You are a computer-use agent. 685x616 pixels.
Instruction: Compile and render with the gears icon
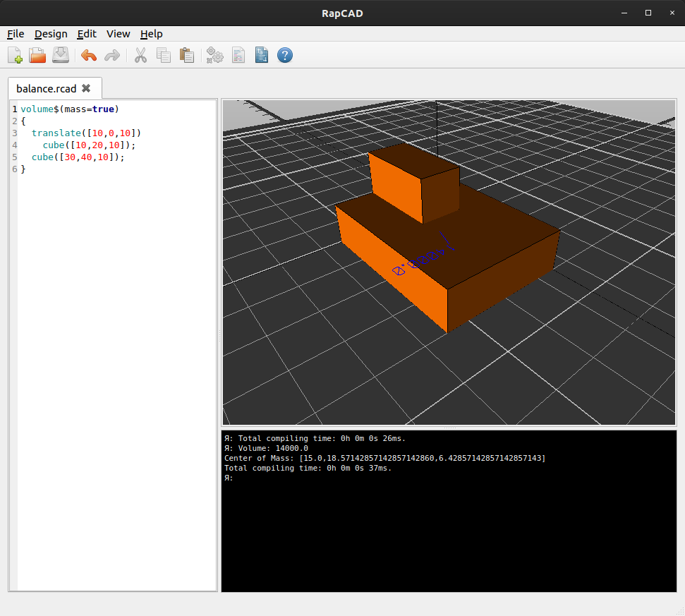[214, 55]
